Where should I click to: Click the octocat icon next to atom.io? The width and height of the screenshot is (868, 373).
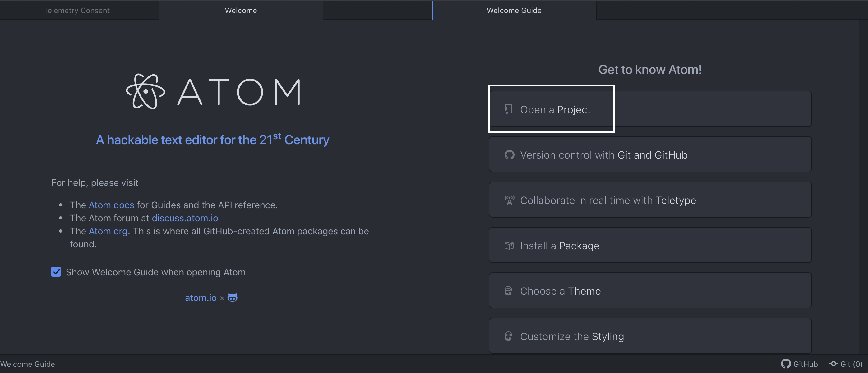233,297
